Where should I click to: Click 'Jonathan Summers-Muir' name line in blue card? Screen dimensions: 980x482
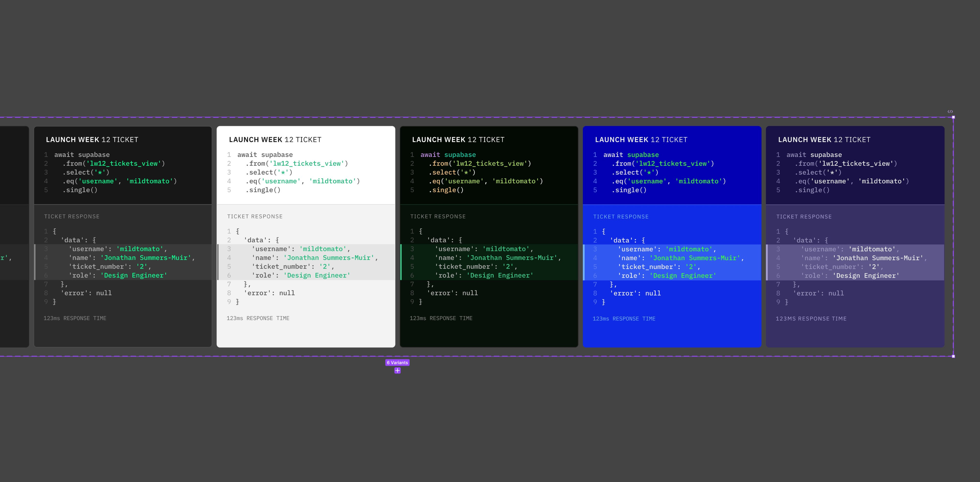pos(681,258)
